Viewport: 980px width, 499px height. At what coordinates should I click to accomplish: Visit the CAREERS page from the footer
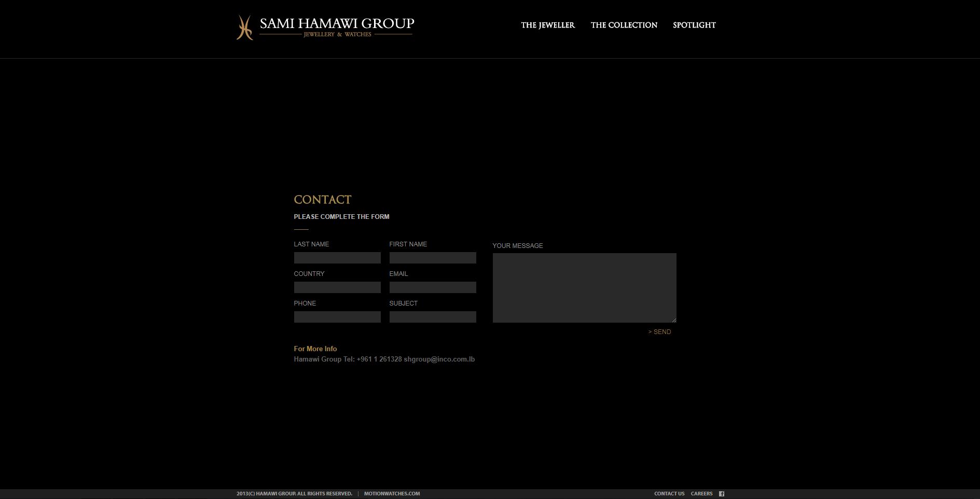click(701, 493)
